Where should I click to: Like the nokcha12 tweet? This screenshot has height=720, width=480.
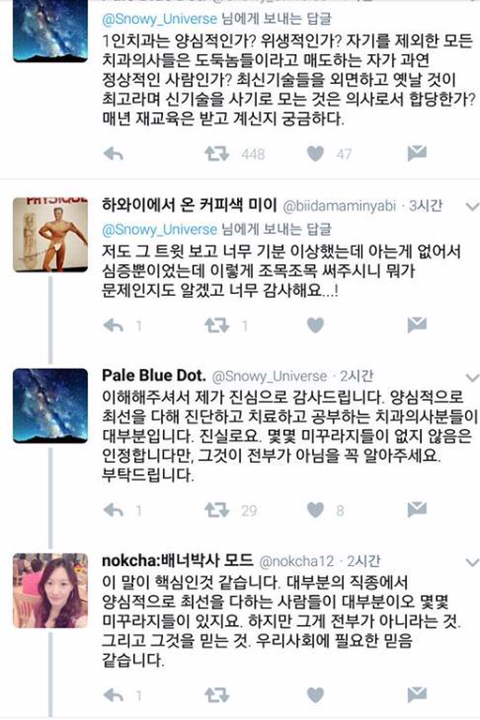315,695
